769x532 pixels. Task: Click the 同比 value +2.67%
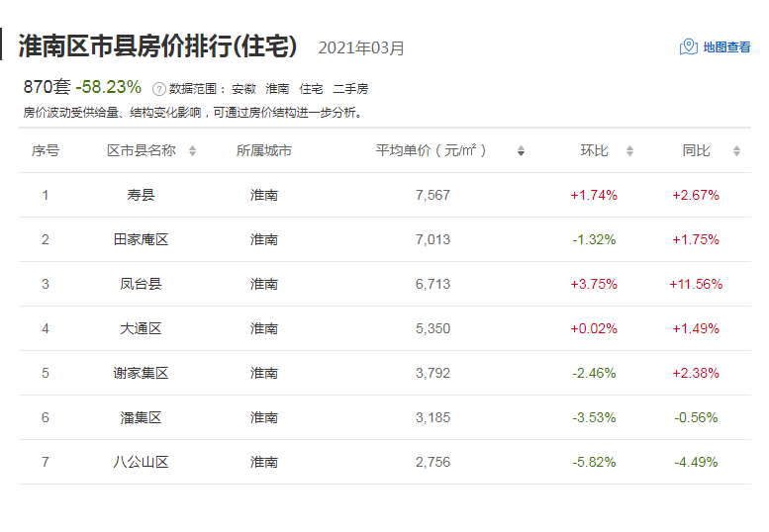[696, 195]
